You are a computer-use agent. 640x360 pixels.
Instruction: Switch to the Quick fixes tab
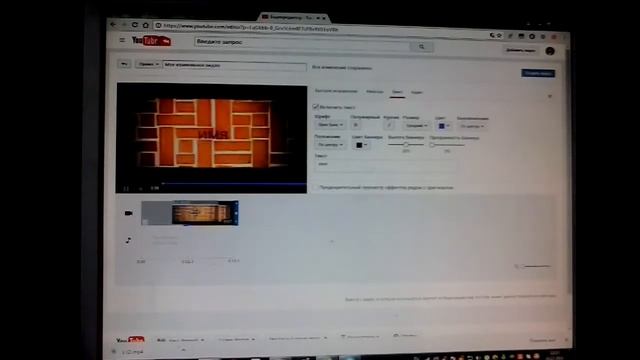click(x=336, y=91)
